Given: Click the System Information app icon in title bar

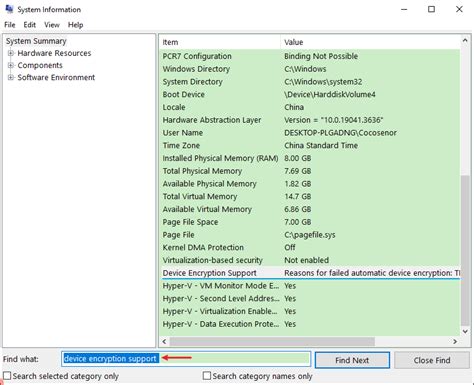Looking at the screenshot, I should pyautogui.click(x=9, y=9).
